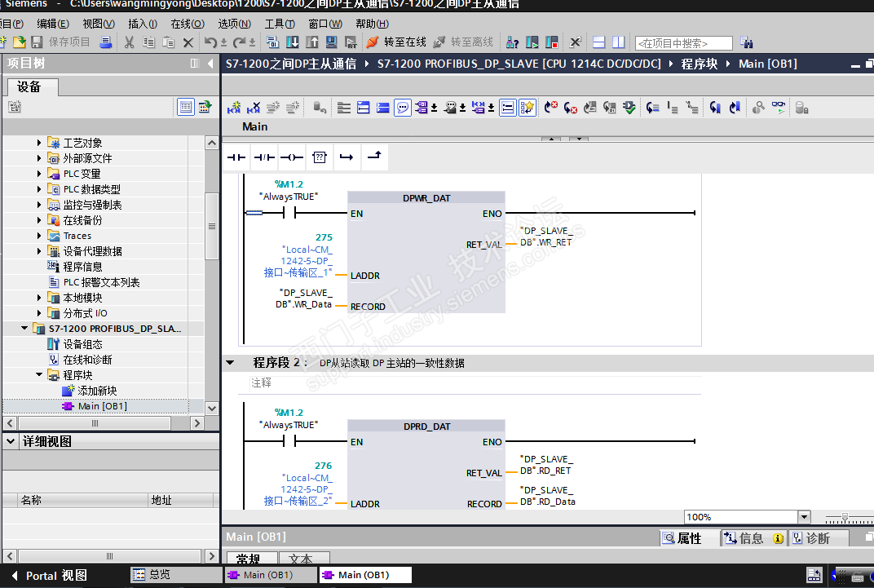Click the Go offline button
The width and height of the screenshot is (874, 588).
point(463,42)
